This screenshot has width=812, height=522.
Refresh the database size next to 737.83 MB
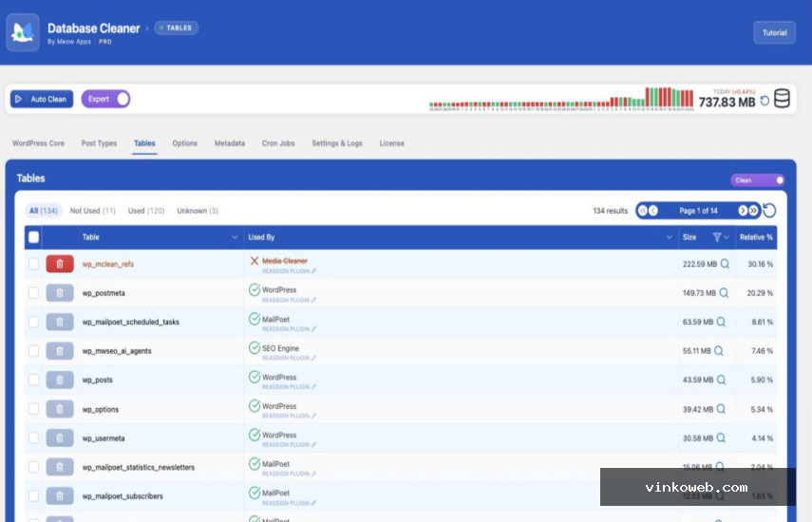pos(765,101)
